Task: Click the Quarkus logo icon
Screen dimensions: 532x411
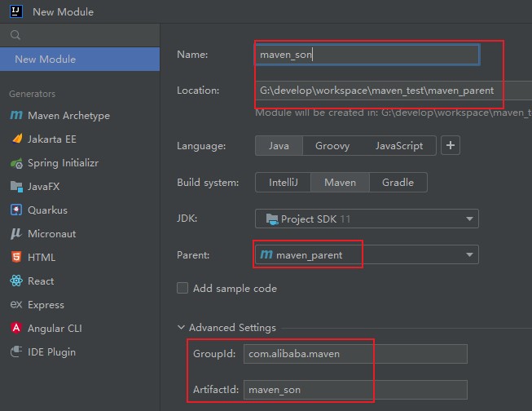Action: tap(16, 210)
